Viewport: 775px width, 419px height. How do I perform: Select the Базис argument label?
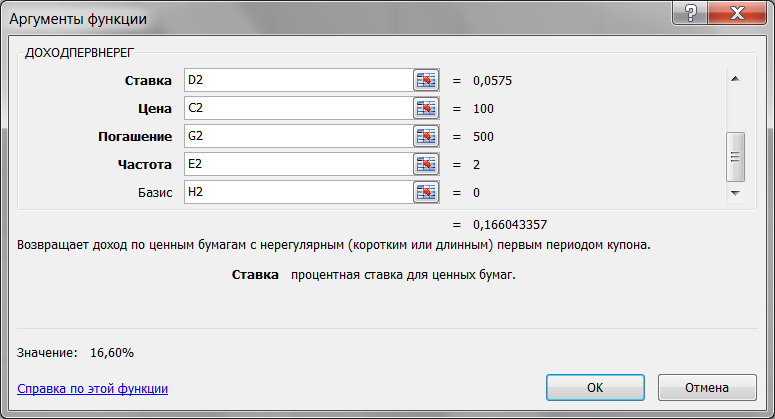155,193
